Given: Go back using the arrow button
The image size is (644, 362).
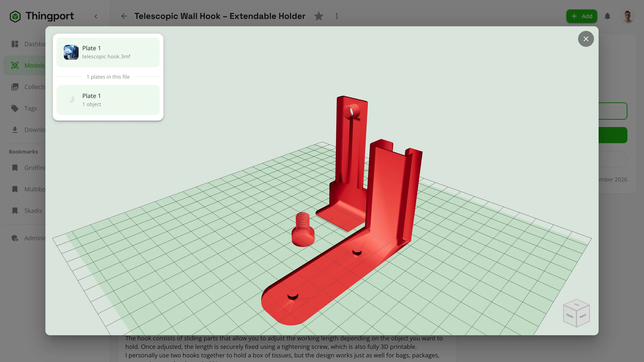Looking at the screenshot, I should (x=124, y=16).
